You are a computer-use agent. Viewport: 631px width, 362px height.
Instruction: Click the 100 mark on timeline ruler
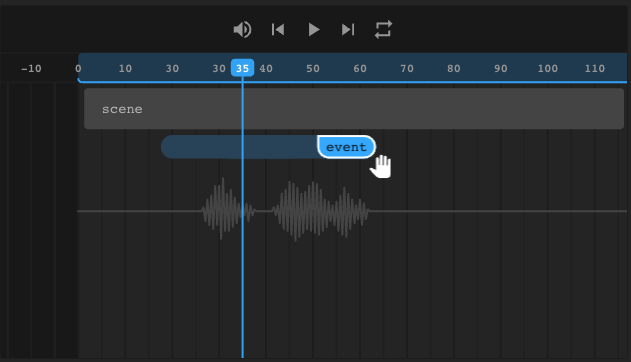(548, 68)
